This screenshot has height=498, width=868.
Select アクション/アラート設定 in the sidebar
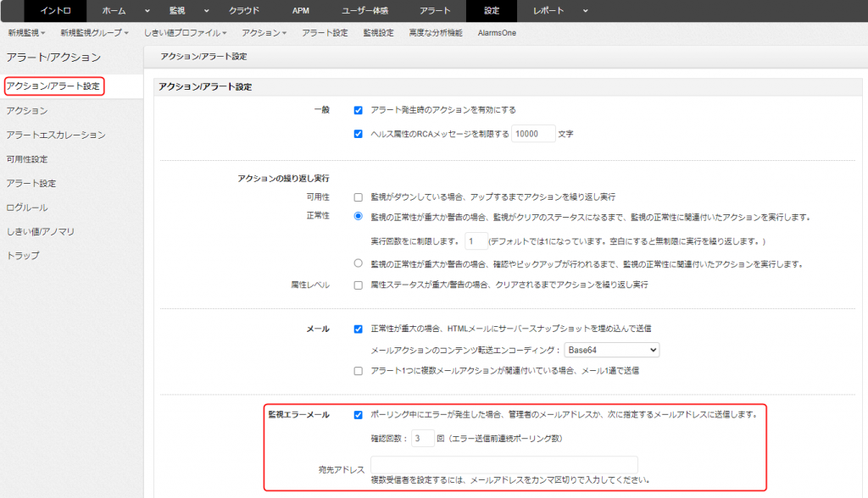tap(53, 86)
